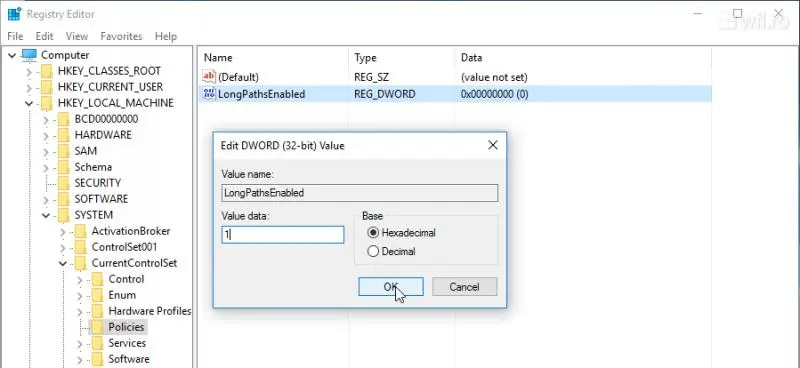Click the SAM folder icon
The image size is (800, 368).
[x=63, y=151]
